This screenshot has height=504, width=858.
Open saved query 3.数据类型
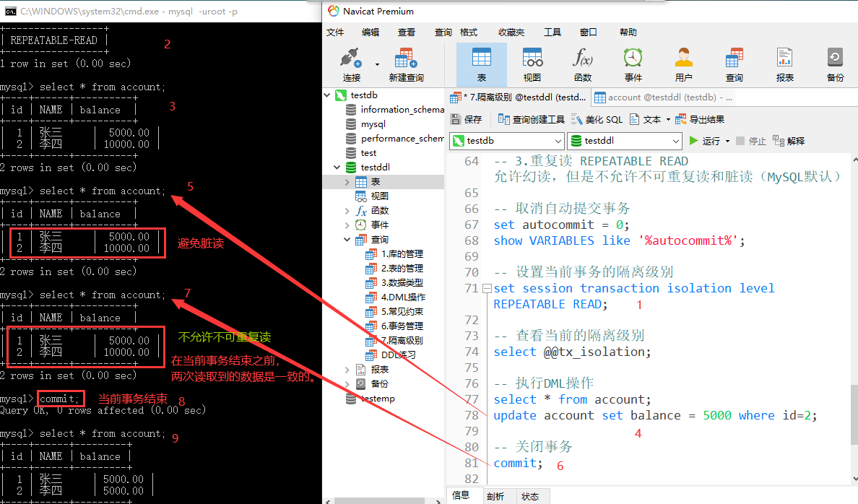point(394,283)
